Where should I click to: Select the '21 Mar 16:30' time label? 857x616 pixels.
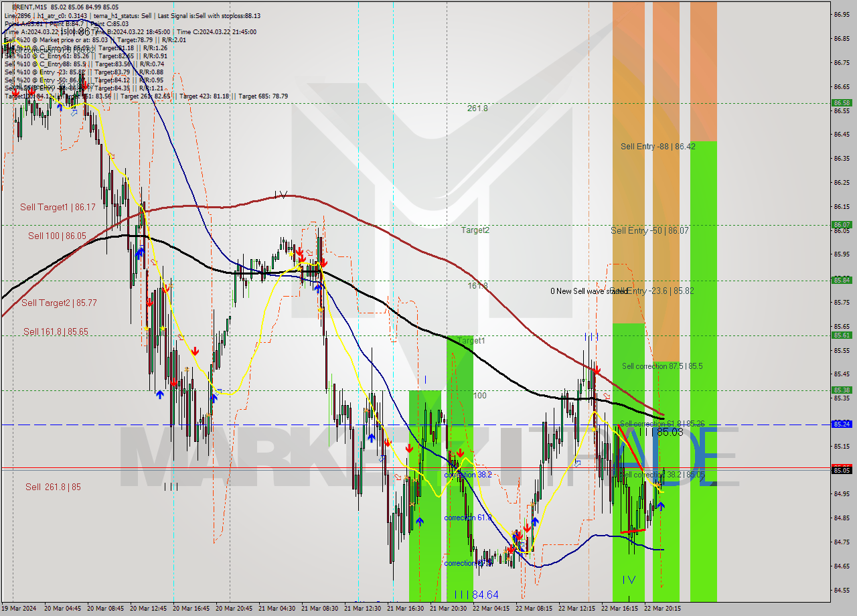click(406, 609)
